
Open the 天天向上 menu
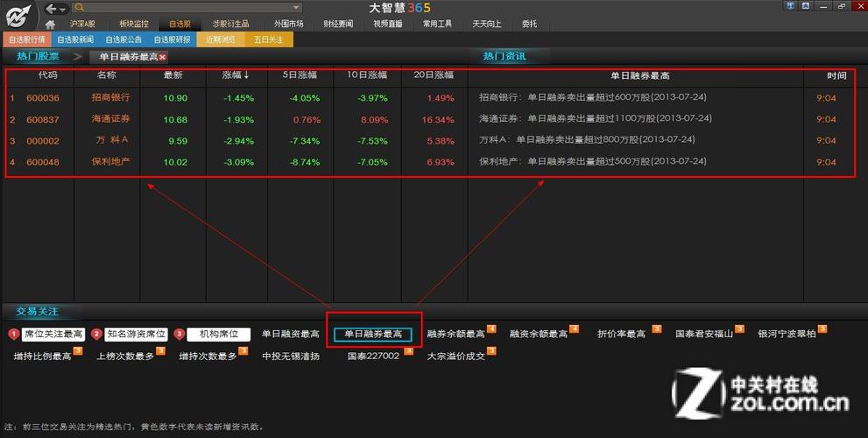(x=487, y=24)
